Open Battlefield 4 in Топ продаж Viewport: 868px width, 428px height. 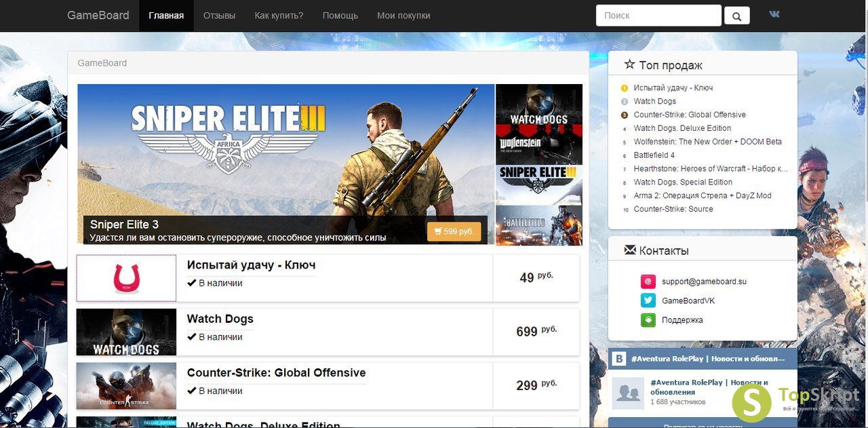tap(654, 155)
